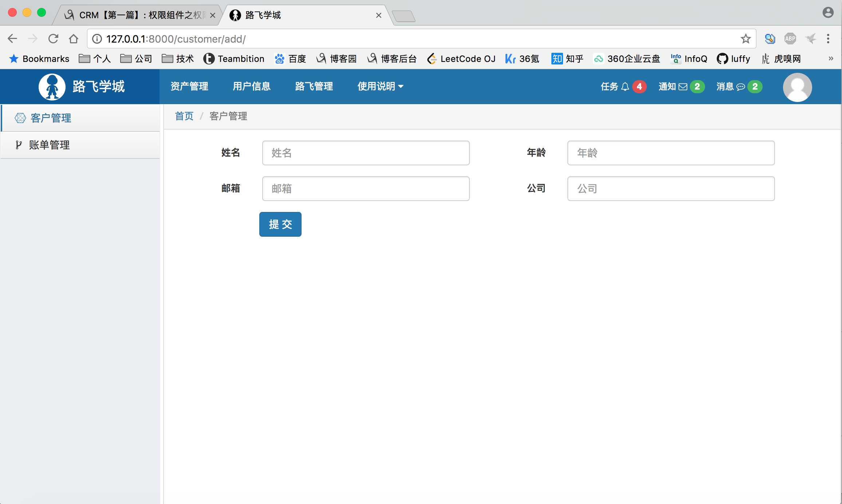
Task: Follow the 首页 breadcrumb link
Action: point(184,116)
